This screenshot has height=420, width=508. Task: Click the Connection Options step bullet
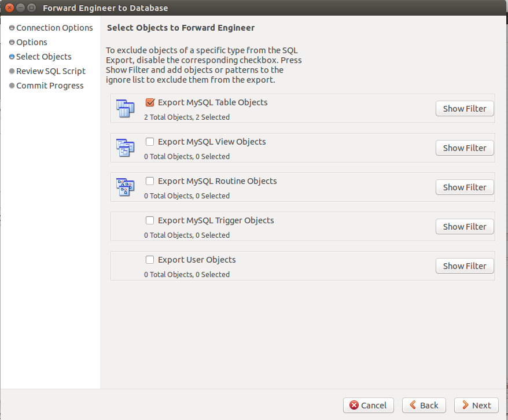click(x=12, y=28)
